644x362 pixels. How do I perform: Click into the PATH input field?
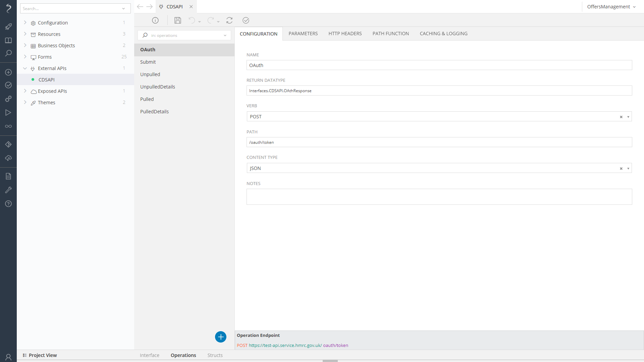click(x=439, y=142)
